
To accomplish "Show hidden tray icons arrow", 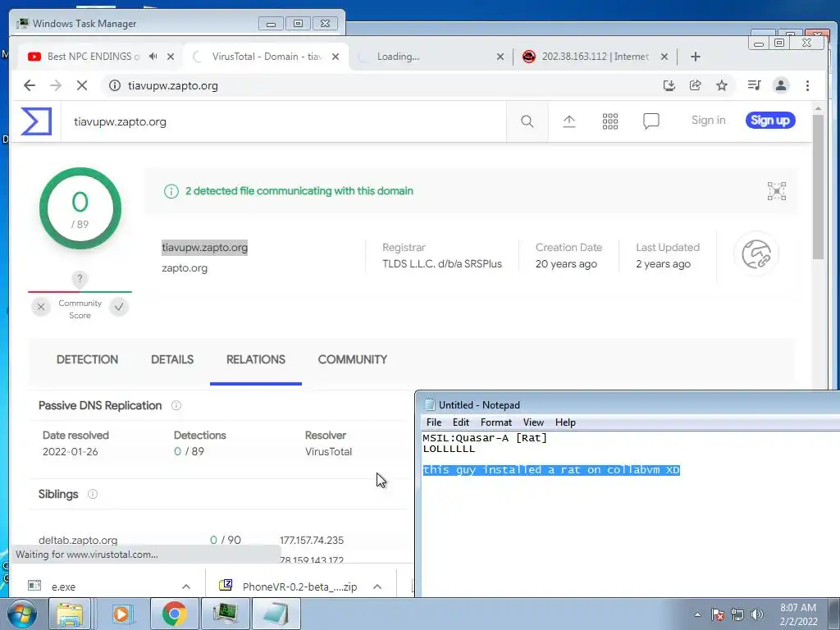I will (x=697, y=614).
